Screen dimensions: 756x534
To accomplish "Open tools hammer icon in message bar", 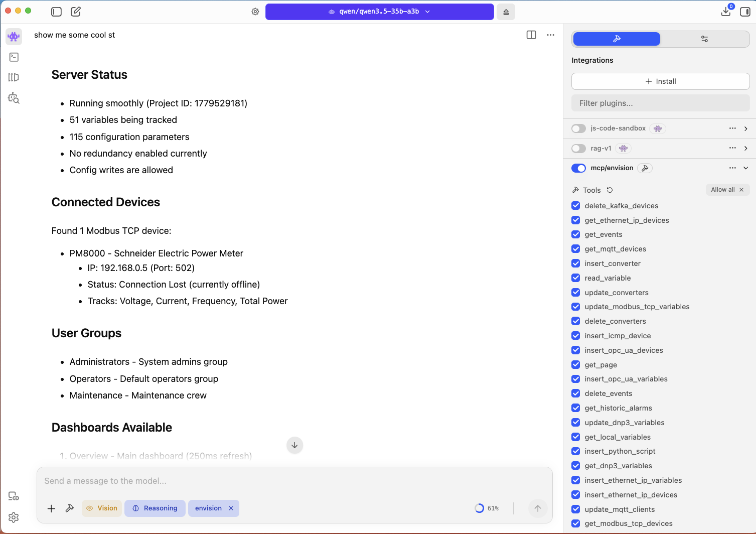I will click(70, 508).
